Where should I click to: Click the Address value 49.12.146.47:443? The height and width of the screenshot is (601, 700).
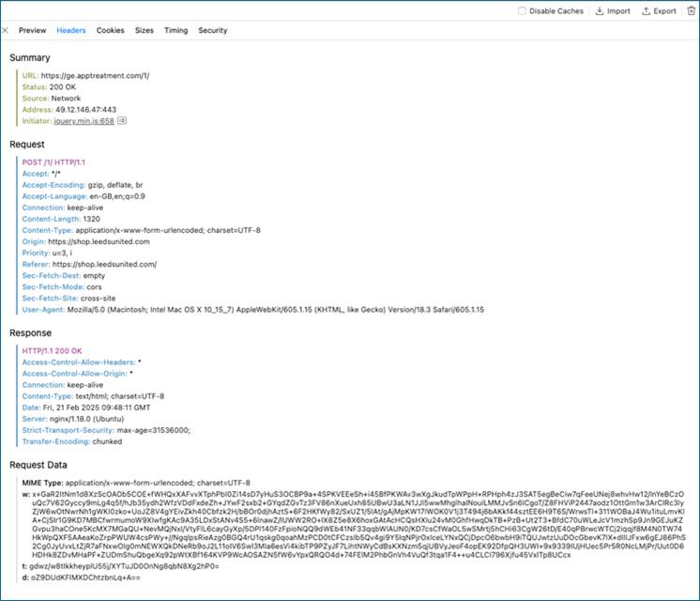click(x=85, y=110)
